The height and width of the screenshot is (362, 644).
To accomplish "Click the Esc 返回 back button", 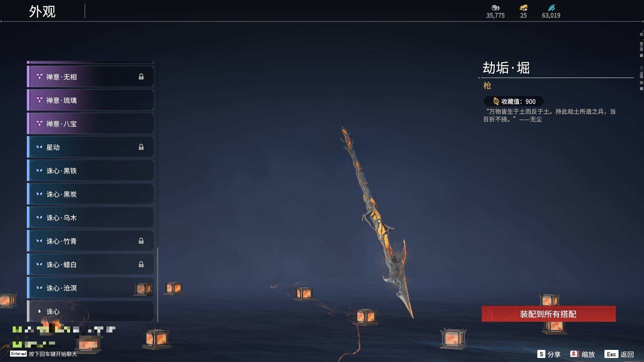I will click(619, 354).
